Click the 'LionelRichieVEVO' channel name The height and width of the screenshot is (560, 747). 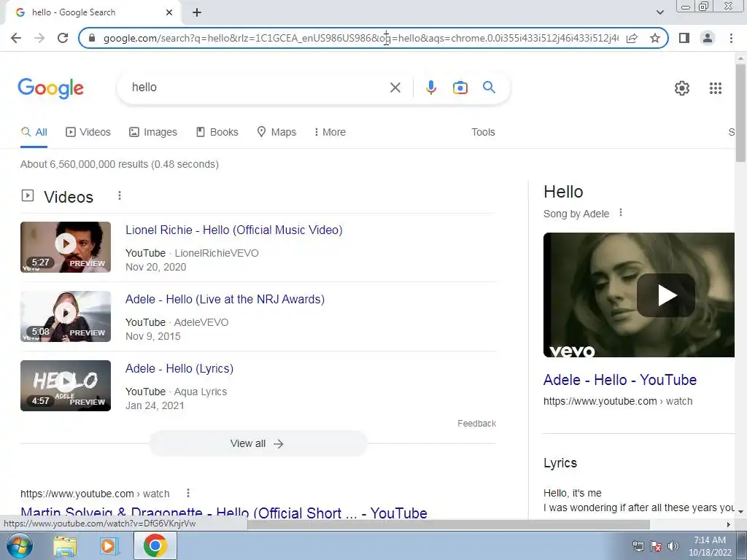point(217,253)
